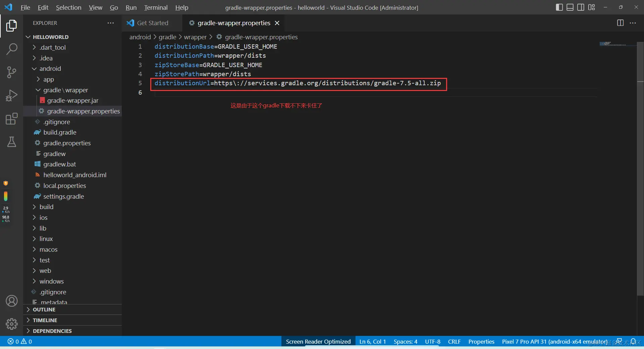Collapse the HELLOWORLD root folder

50,37
